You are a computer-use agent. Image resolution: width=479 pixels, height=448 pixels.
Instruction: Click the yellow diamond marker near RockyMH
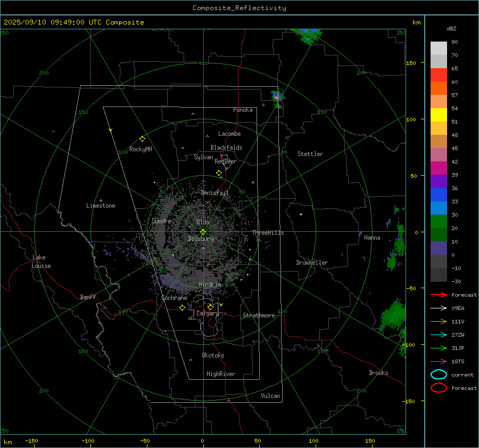[142, 139]
